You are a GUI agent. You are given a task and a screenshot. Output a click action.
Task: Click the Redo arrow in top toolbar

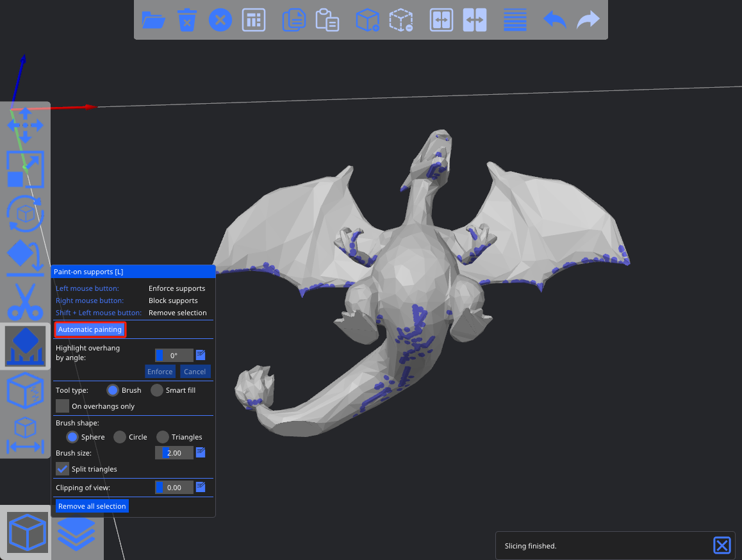(588, 20)
